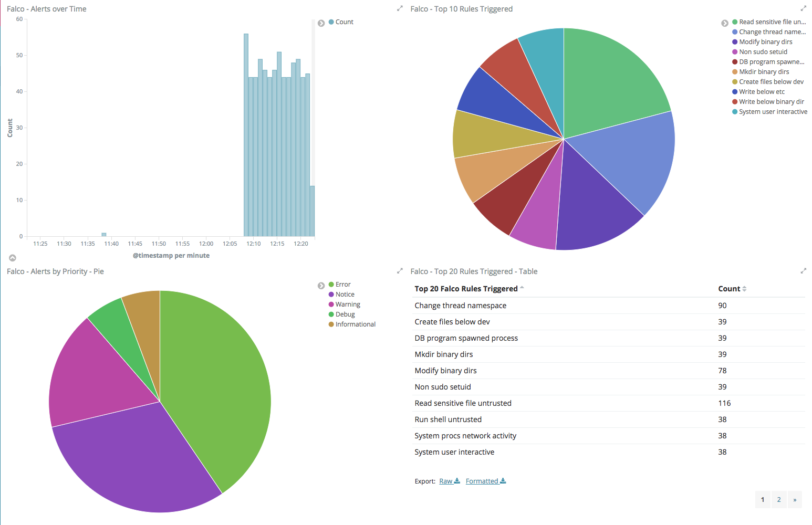Open current page 1 of table pagination
This screenshot has width=812, height=525.
(x=763, y=499)
